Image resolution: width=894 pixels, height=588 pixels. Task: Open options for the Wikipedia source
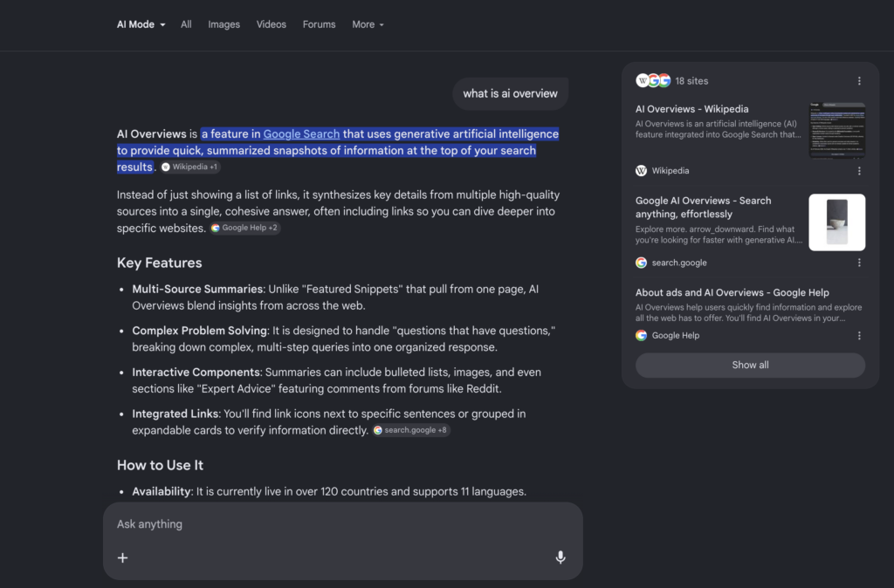(x=859, y=171)
